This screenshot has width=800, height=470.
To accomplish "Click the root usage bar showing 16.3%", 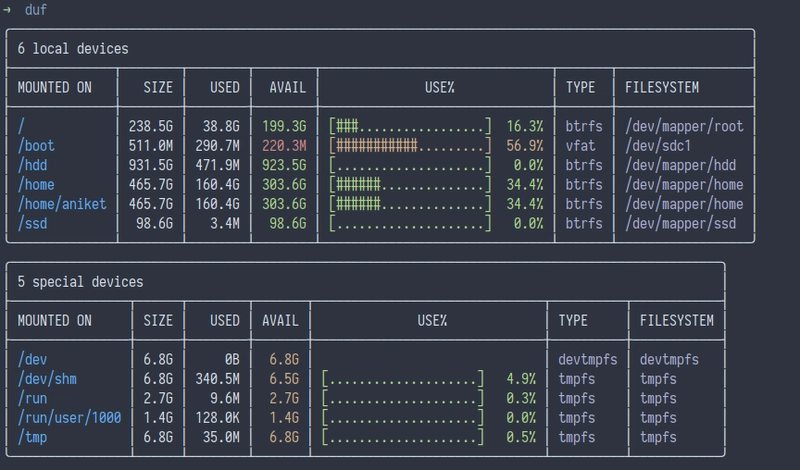I will pyautogui.click(x=410, y=127).
